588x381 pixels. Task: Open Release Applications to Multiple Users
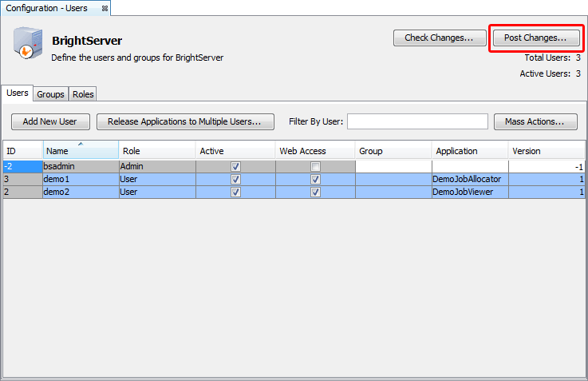coord(185,121)
